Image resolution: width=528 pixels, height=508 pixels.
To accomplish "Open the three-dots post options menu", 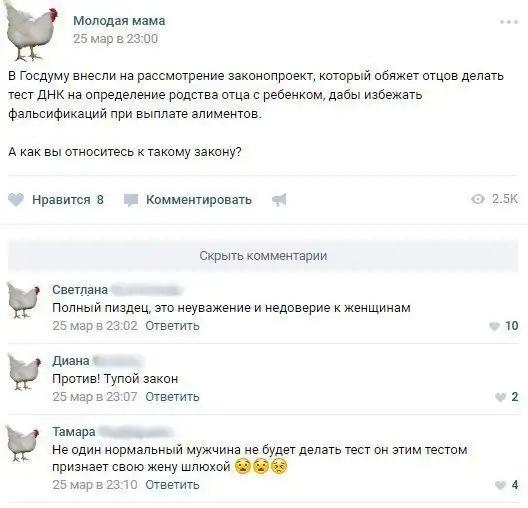I will click(x=509, y=22).
